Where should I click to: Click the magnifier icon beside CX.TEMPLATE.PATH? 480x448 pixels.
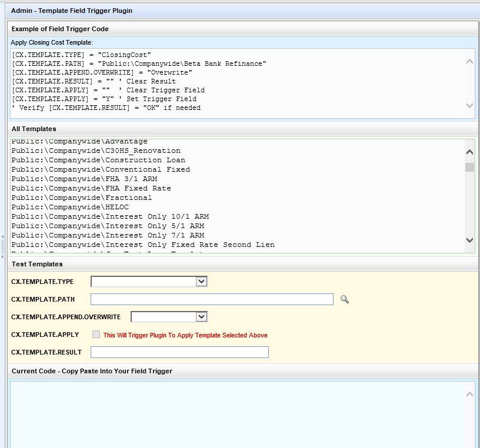point(345,299)
